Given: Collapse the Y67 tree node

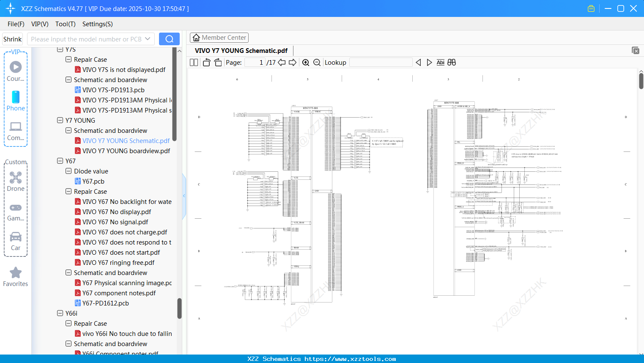Looking at the screenshot, I should [60, 161].
